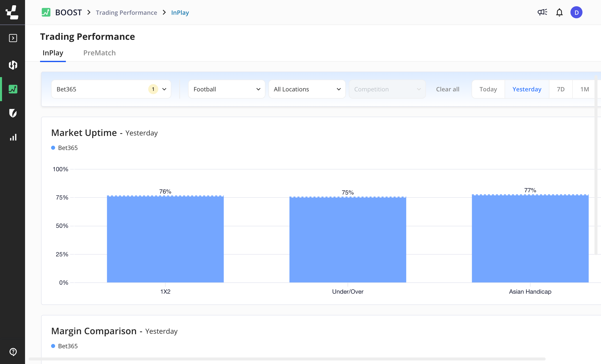This screenshot has width=601, height=364.
Task: Open the Football sport dropdown
Action: [226, 89]
